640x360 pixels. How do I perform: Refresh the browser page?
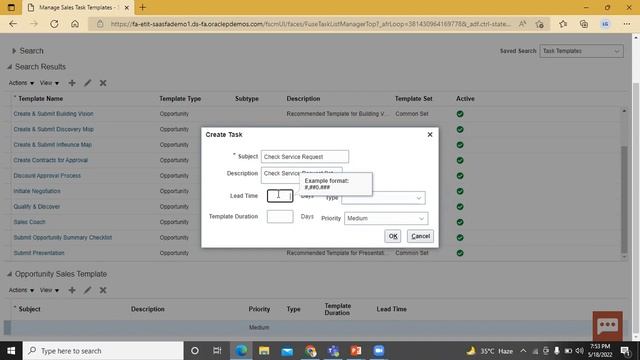[x=54, y=24]
